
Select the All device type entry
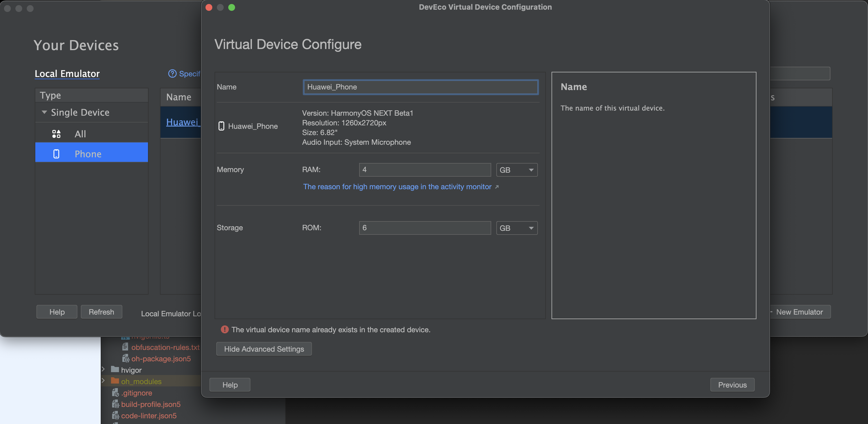[x=80, y=134]
